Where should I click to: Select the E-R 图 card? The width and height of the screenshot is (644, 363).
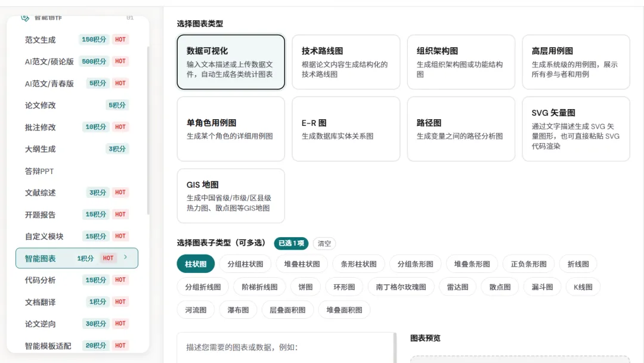pos(346,129)
